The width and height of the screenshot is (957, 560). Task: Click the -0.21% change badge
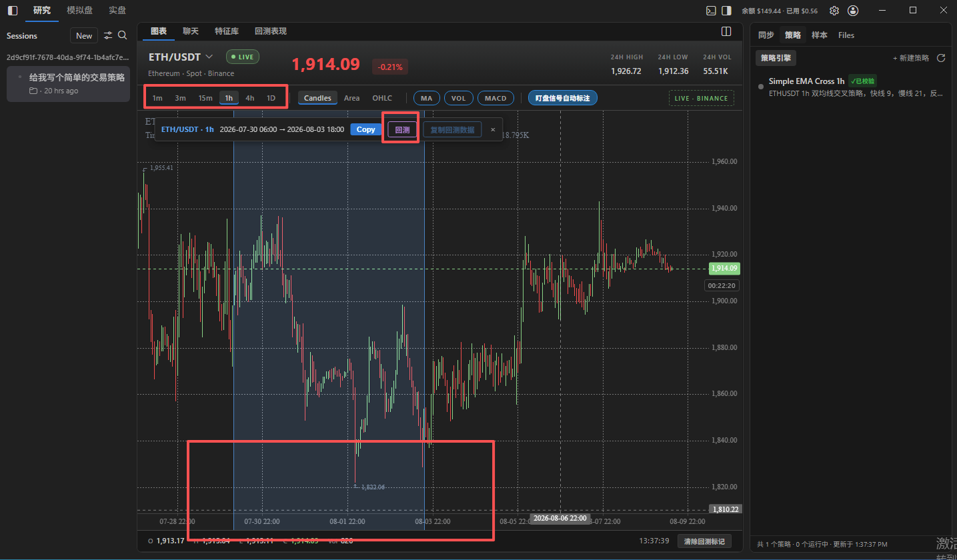click(390, 66)
